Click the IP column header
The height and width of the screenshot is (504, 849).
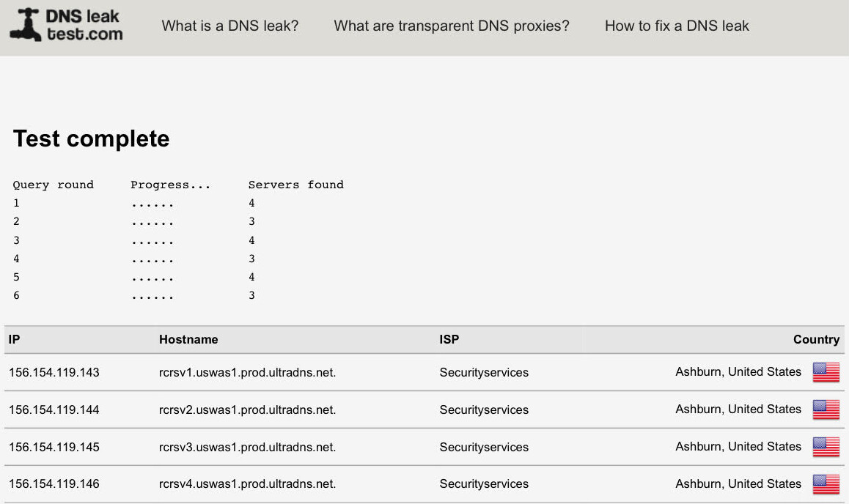[14, 339]
